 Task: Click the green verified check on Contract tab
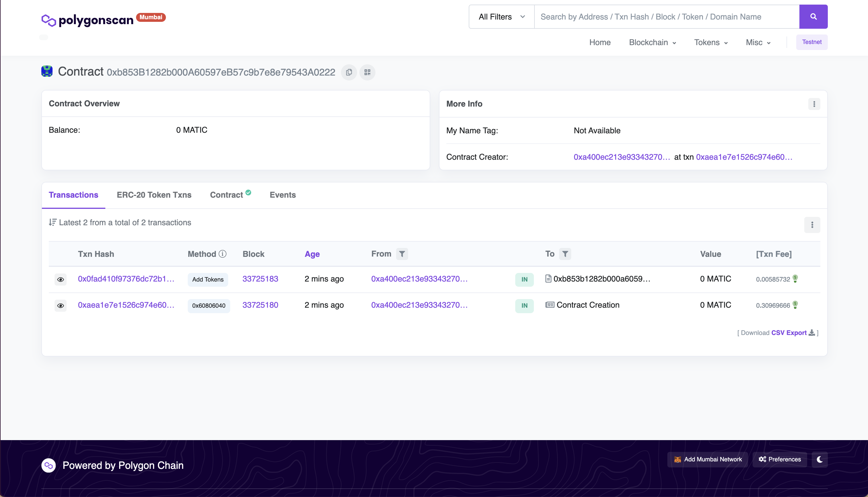[x=248, y=192]
